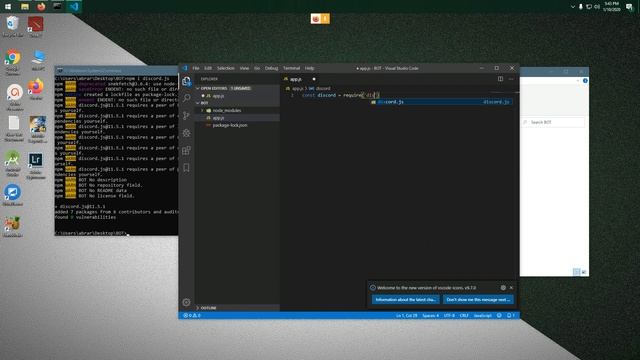Click Firefox icon in the taskbar
Viewport: 640px width, 360px height.
click(41, 7)
